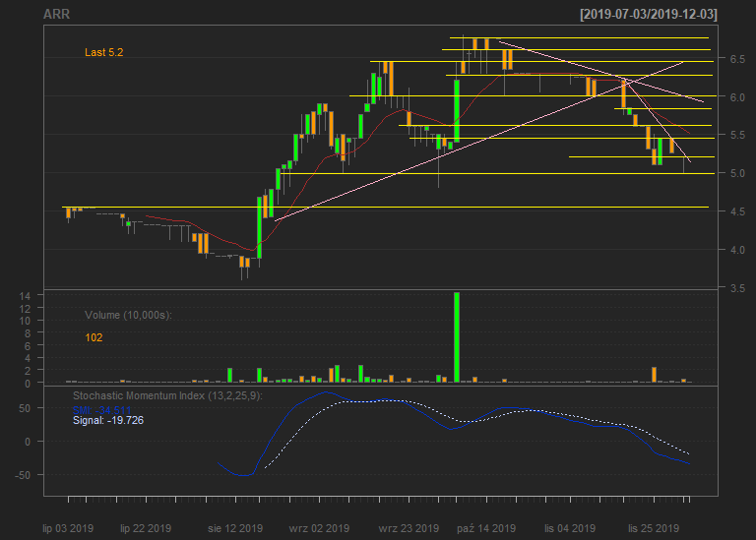The image size is (756, 540).
Task: Click the 'wrz 23 2019' date label
Action: 409,528
